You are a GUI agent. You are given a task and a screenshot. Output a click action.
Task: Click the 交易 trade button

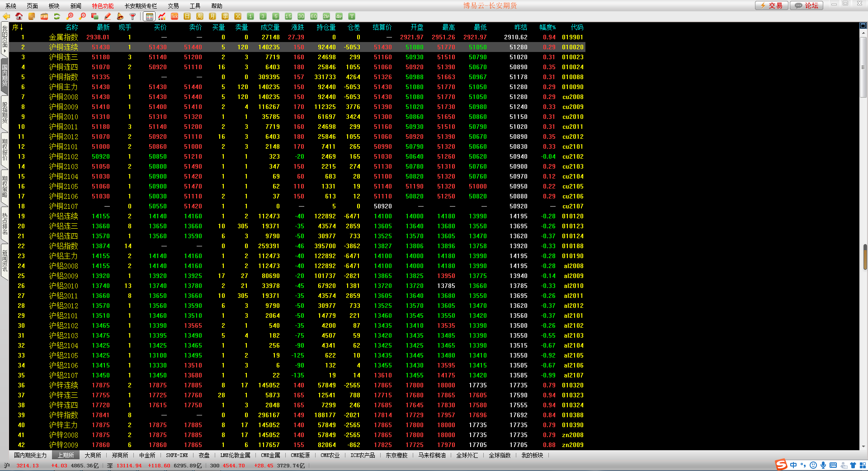point(771,5)
